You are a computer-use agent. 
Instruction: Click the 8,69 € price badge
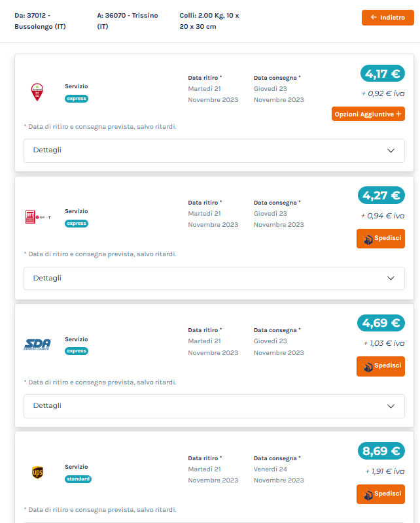click(x=381, y=451)
